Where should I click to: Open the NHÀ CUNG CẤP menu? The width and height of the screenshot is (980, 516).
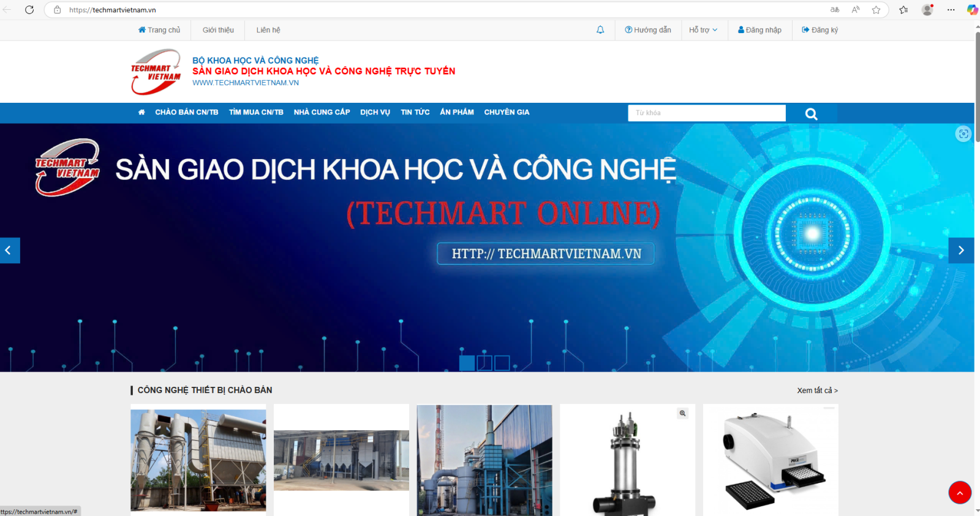coord(322,112)
